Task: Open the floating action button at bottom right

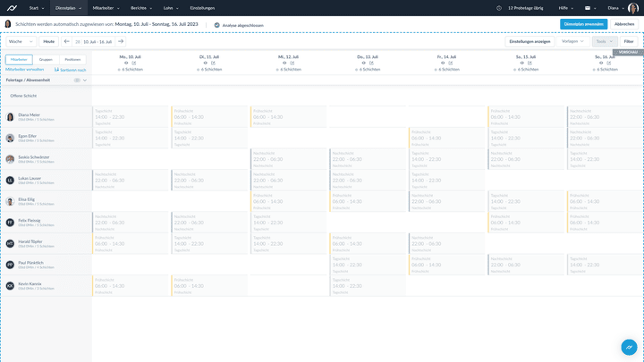Action: coord(629,347)
